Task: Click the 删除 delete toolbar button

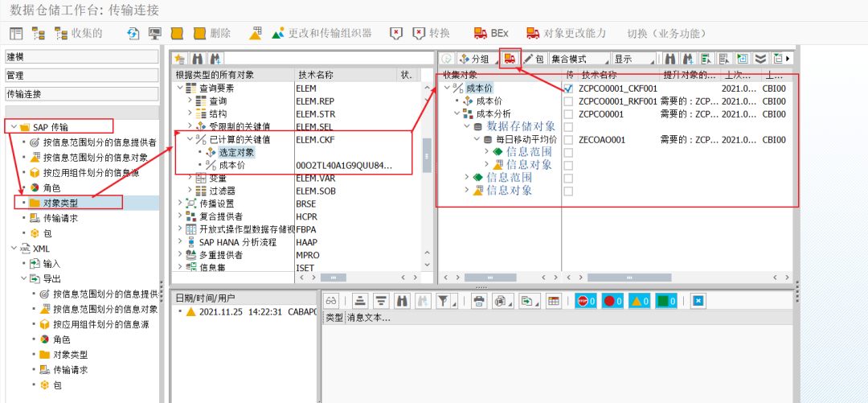Action: pyautogui.click(x=212, y=33)
